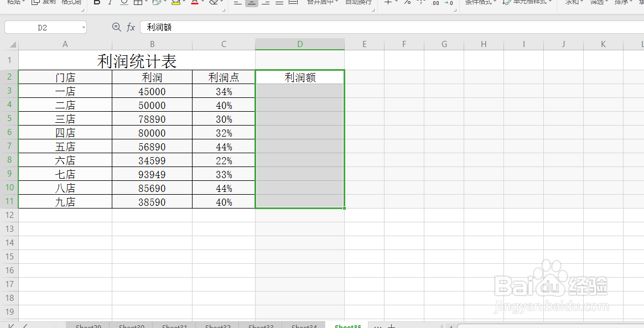Switch to the Sheet35 tab
The width and height of the screenshot is (644, 328).
(x=347, y=326)
